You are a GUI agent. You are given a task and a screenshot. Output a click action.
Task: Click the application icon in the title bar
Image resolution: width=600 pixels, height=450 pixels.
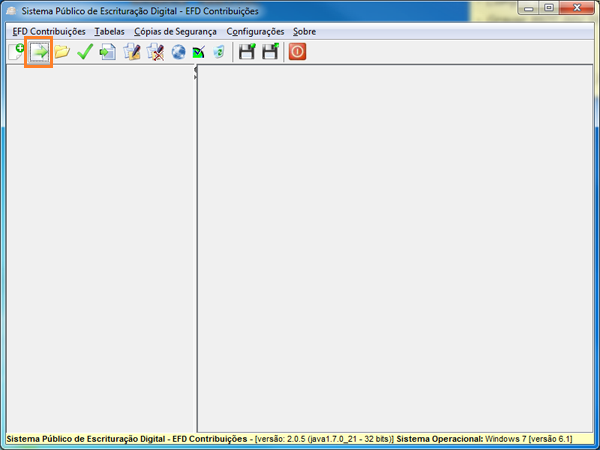click(x=11, y=11)
